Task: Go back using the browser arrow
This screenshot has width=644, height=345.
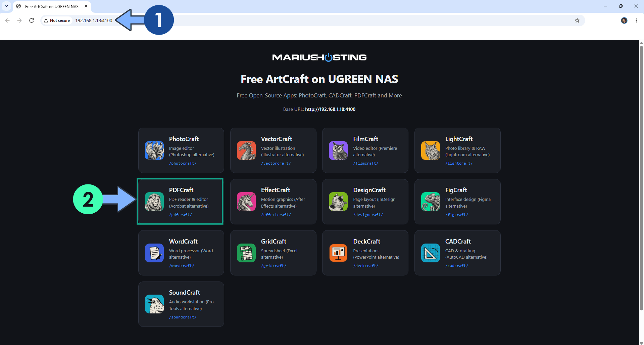Action: (x=7, y=20)
